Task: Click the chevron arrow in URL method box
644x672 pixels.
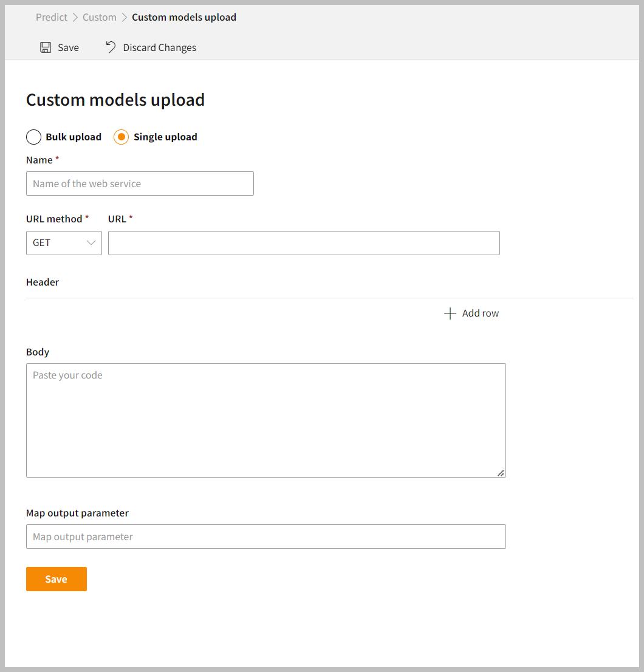Action: (91, 243)
